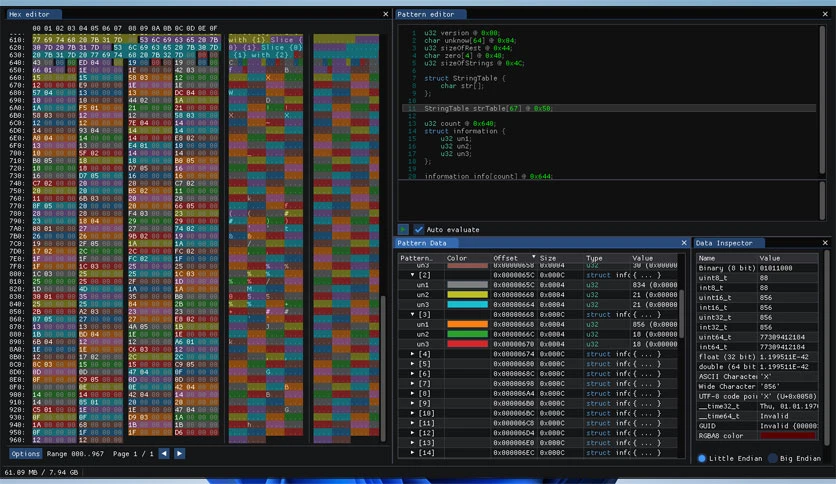
Task: Expand the [8] struct entry
Action: pos(412,393)
